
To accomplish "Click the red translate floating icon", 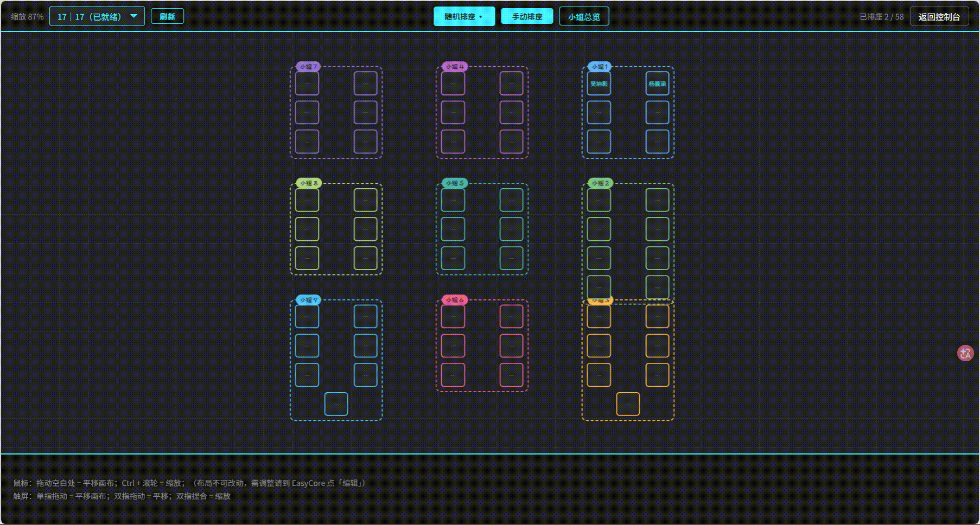I will 965,353.
